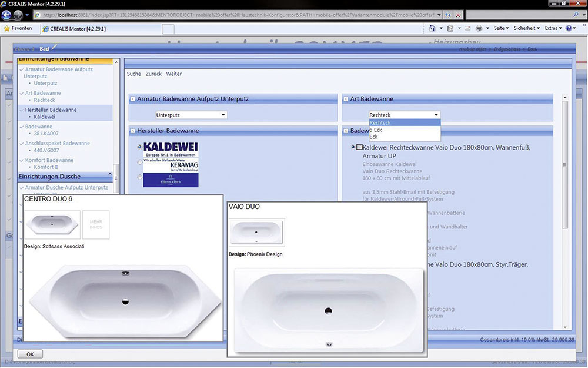Viewport: 588px width, 368px height.
Task: Toggle checkbox beside Kaldewei Rechteckwanne Vaio Duo
Action: pos(359,147)
